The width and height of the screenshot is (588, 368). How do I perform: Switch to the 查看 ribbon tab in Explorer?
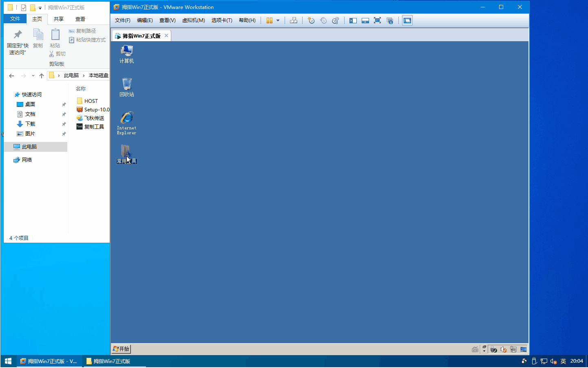tap(80, 19)
